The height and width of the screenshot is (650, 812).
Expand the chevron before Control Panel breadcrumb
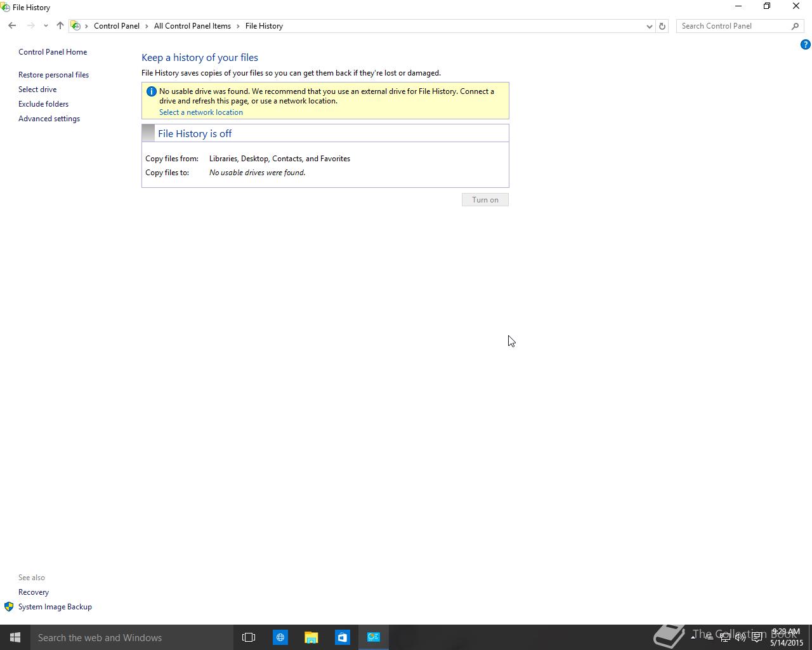(87, 26)
